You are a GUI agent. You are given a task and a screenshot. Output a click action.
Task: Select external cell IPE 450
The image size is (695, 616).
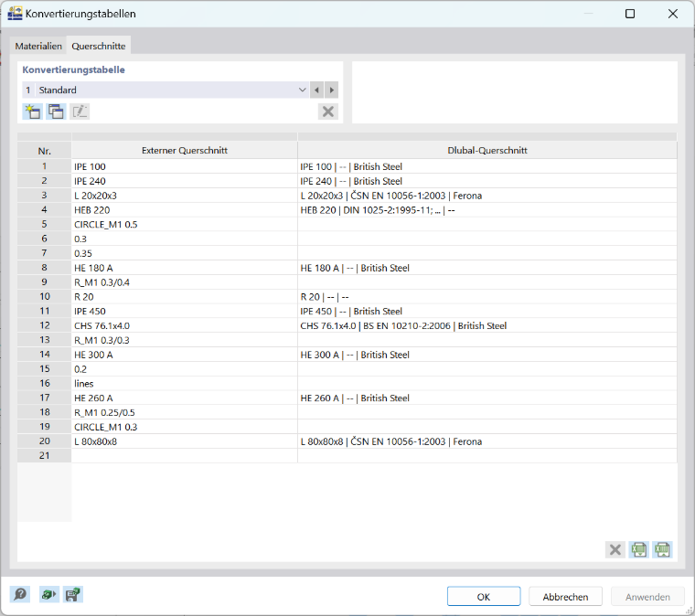(x=185, y=312)
